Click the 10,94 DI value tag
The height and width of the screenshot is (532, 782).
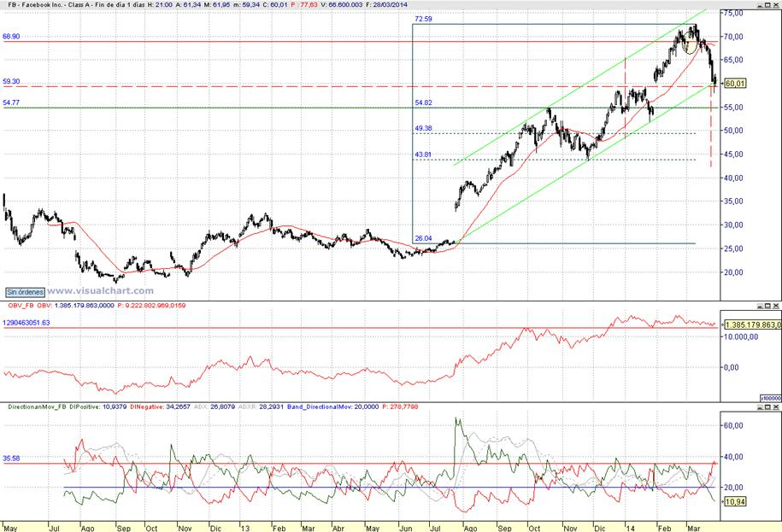tap(735, 501)
